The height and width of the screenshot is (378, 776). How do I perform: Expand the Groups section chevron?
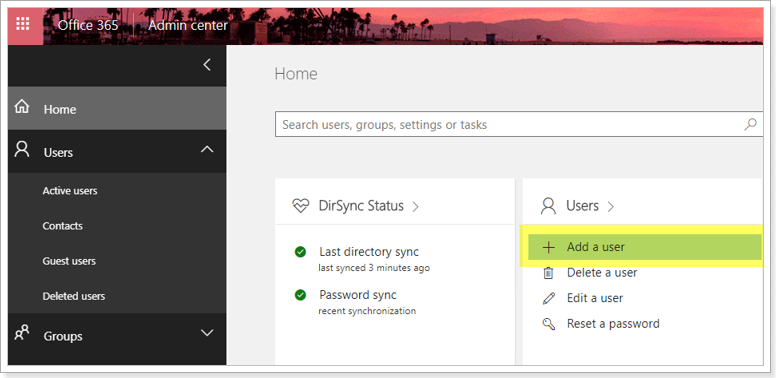(x=207, y=332)
